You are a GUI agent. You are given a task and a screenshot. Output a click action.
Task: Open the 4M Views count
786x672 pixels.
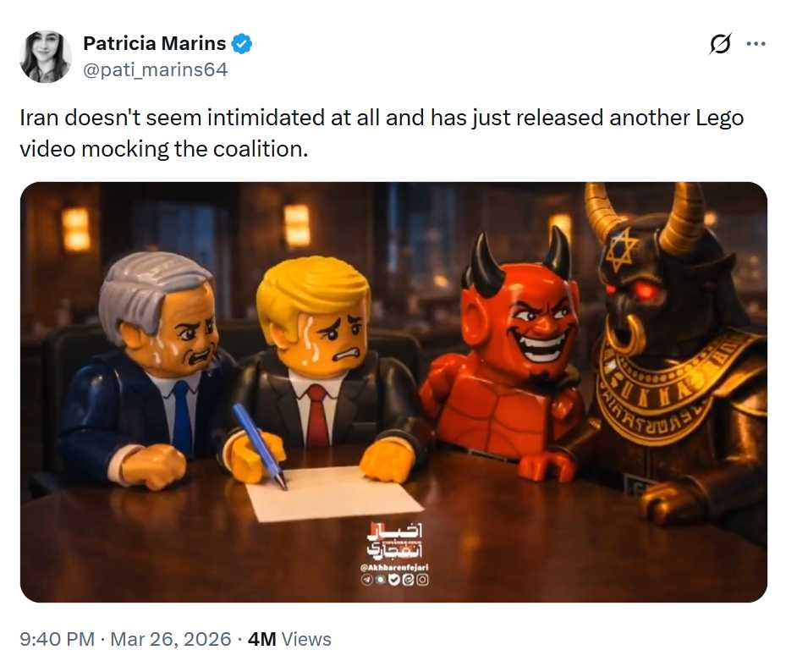pyautogui.click(x=289, y=639)
